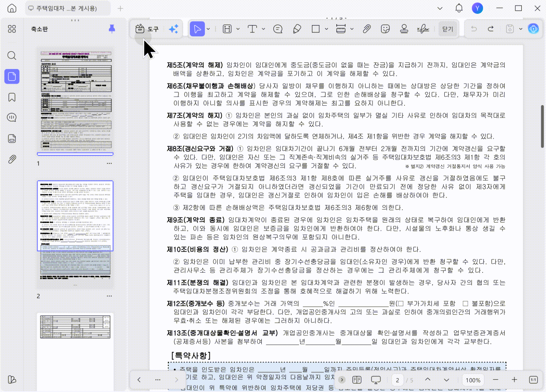Toggle the two-page reading view
Image resolution: width=546 pixels, height=392 pixels.
357,380
